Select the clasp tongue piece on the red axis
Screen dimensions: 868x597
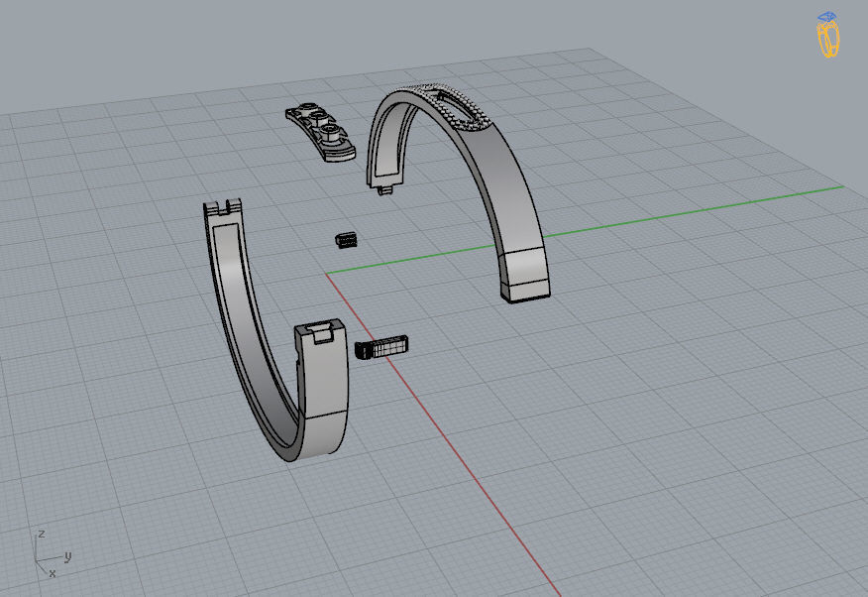point(381,347)
